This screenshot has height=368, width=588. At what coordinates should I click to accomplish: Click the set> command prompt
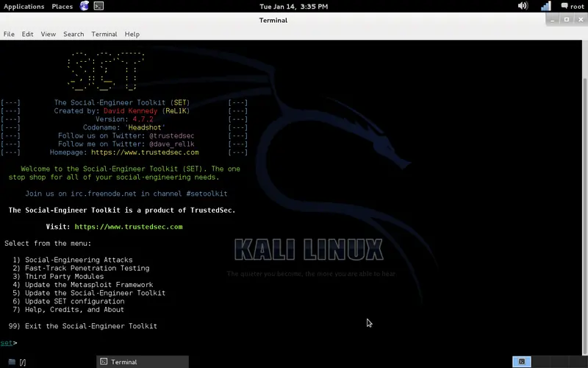(x=9, y=342)
